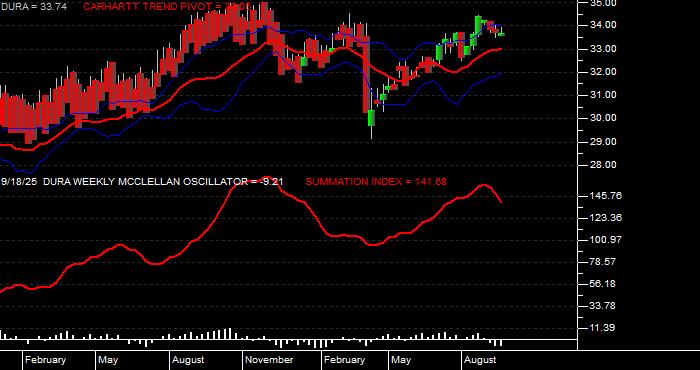The width and height of the screenshot is (700, 370).
Task: Click the last August label on time axis
Action: click(480, 360)
